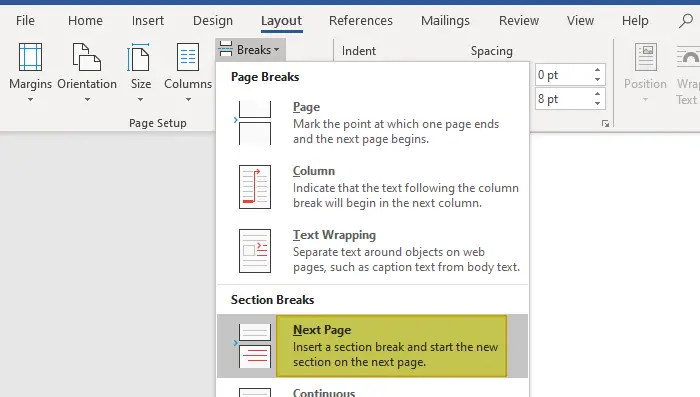Switch to the References tab
The image size is (700, 397).
[x=361, y=21]
